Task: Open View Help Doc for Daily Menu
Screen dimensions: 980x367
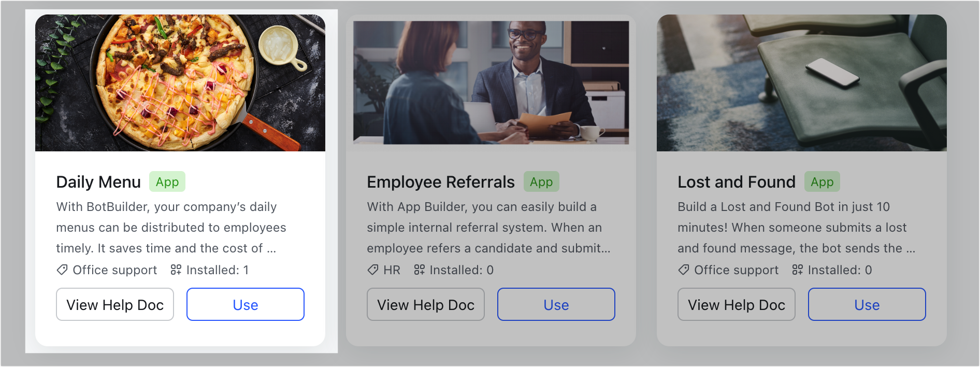Action: (x=115, y=305)
